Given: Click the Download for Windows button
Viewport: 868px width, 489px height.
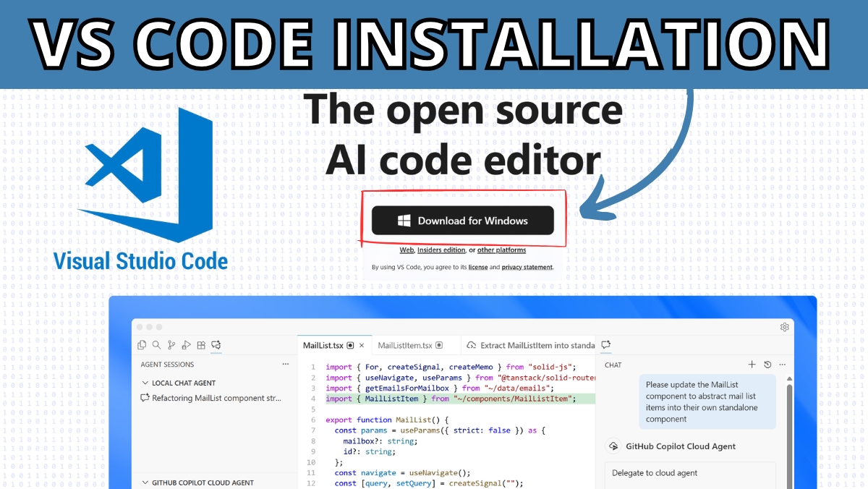Looking at the screenshot, I should click(463, 221).
